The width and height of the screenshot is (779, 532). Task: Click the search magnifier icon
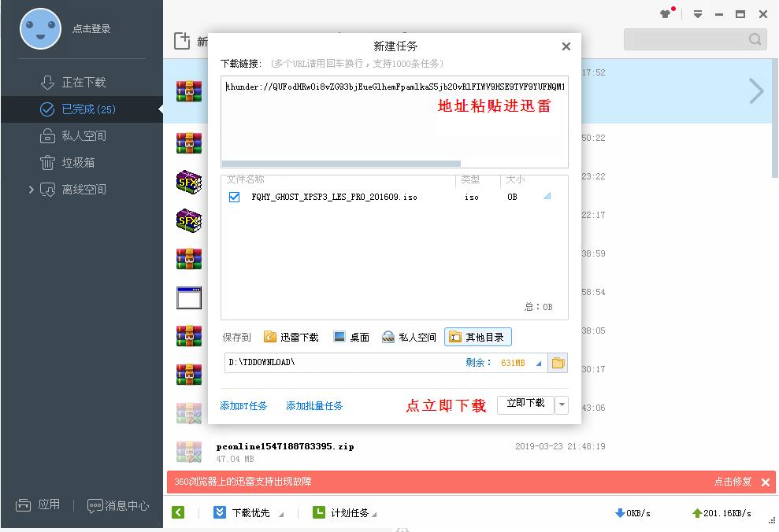click(x=755, y=39)
